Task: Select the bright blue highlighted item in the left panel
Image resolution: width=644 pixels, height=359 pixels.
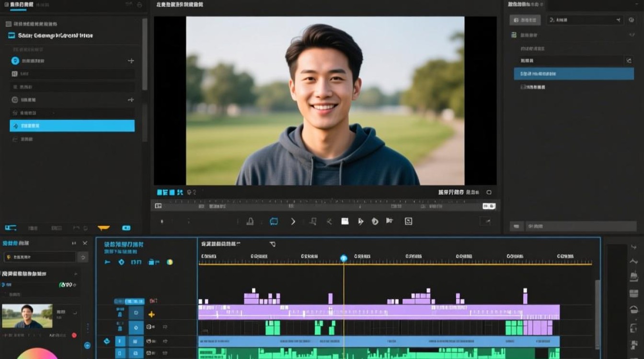Action: point(72,126)
